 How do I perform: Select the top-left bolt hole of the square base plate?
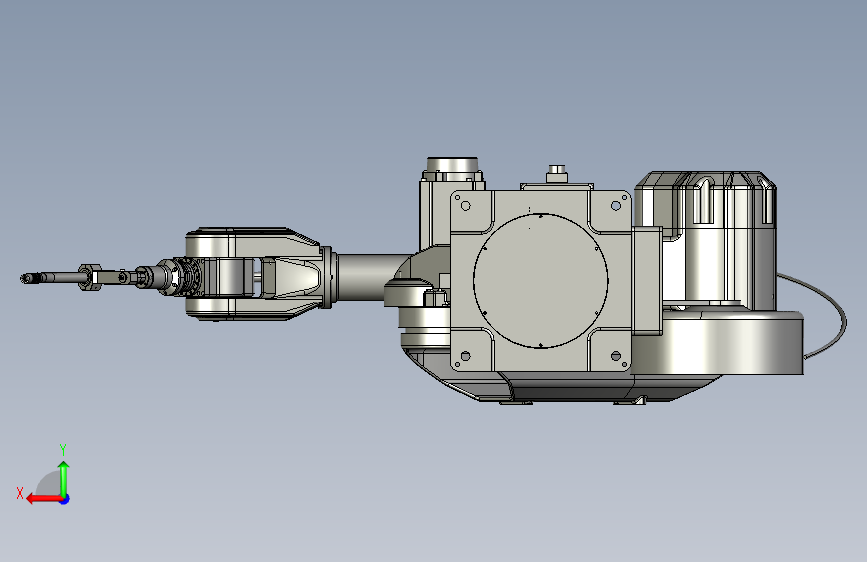click(466, 206)
